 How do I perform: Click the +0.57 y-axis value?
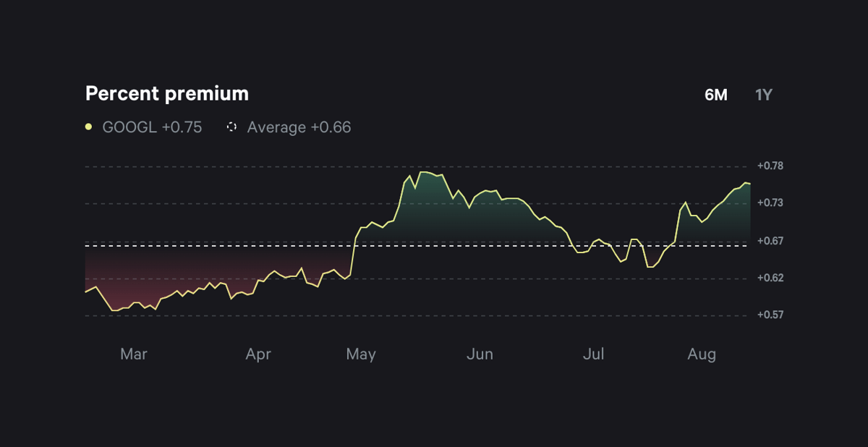coord(770,315)
